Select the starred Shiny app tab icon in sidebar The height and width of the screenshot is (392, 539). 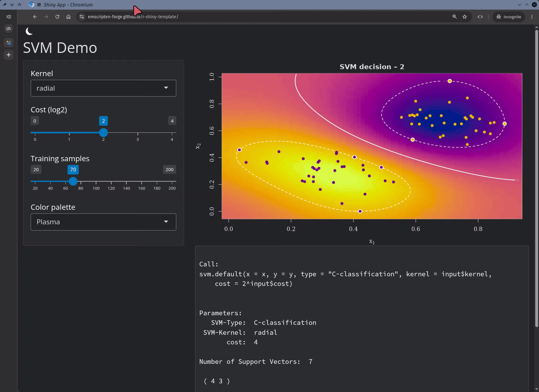(x=9, y=43)
